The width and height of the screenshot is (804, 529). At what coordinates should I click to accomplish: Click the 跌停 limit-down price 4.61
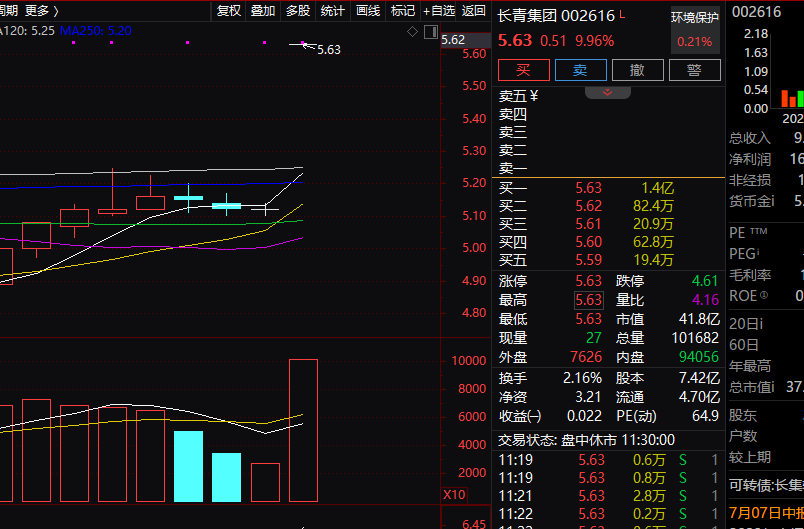pos(705,281)
